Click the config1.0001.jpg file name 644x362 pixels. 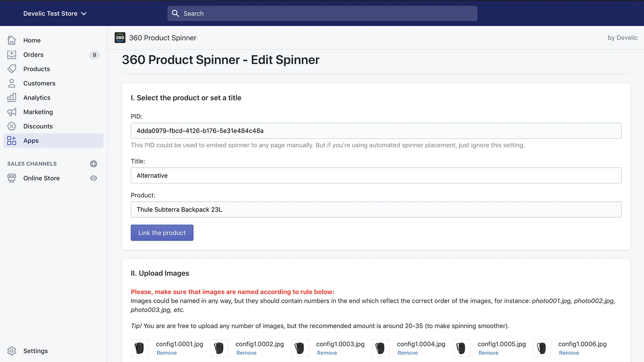tap(180, 344)
